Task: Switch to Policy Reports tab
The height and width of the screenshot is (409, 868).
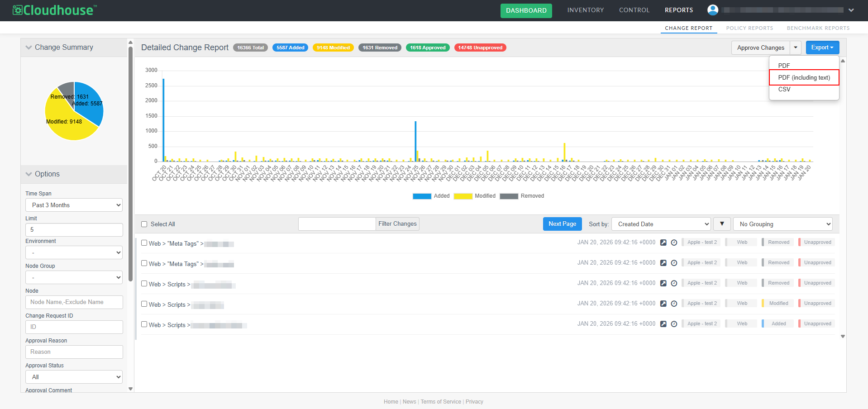Action: point(749,28)
